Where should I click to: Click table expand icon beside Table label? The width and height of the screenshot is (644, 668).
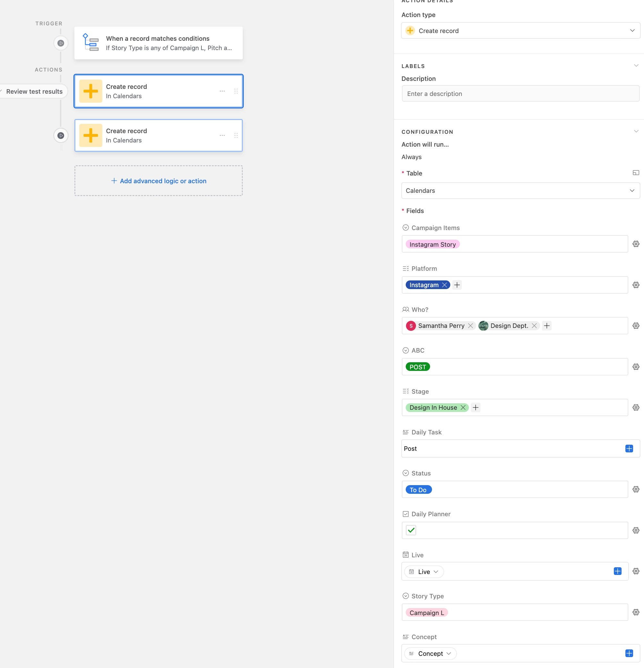pos(635,173)
